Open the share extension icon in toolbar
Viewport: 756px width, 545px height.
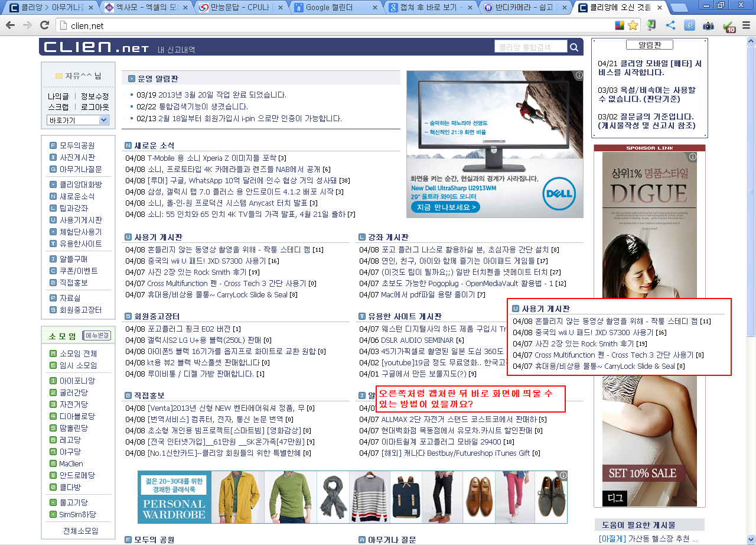[670, 25]
